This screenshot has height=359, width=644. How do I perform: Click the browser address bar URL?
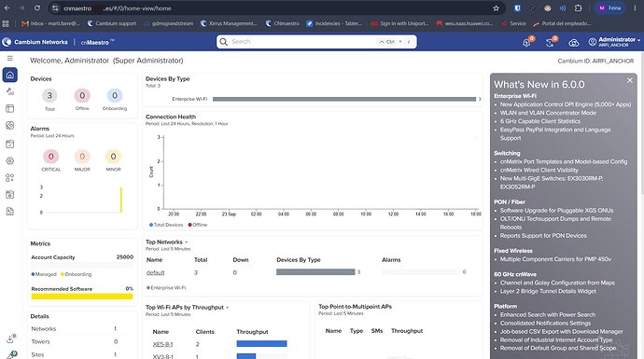[117, 8]
